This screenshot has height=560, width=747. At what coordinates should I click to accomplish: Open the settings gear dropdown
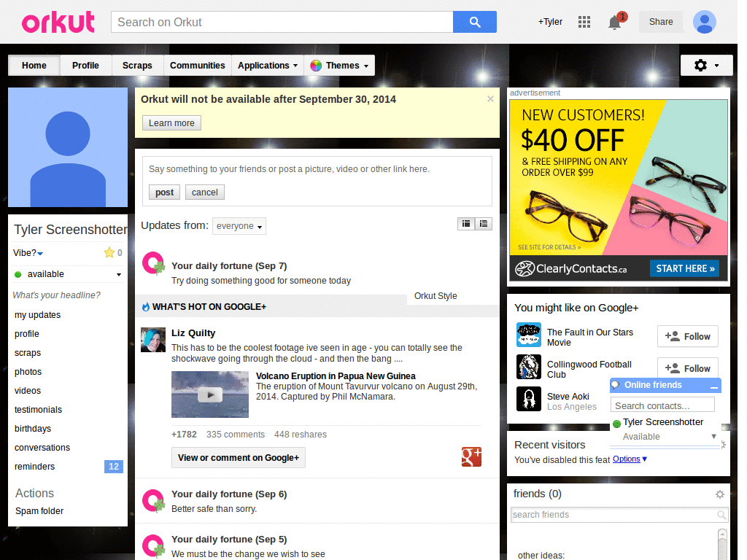(706, 65)
